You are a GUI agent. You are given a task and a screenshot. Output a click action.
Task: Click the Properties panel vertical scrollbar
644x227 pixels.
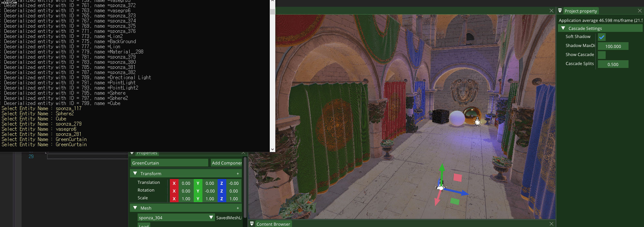pyautogui.click(x=245, y=187)
